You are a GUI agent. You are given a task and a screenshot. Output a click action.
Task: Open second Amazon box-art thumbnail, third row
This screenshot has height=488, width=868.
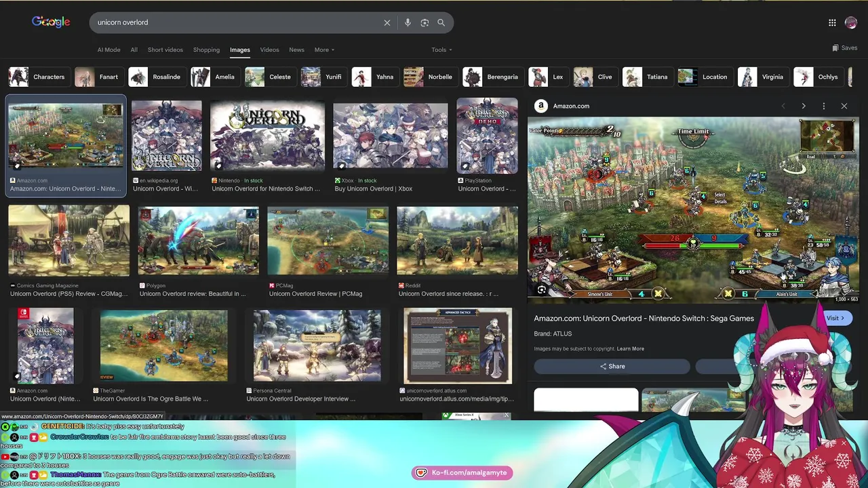(x=45, y=346)
